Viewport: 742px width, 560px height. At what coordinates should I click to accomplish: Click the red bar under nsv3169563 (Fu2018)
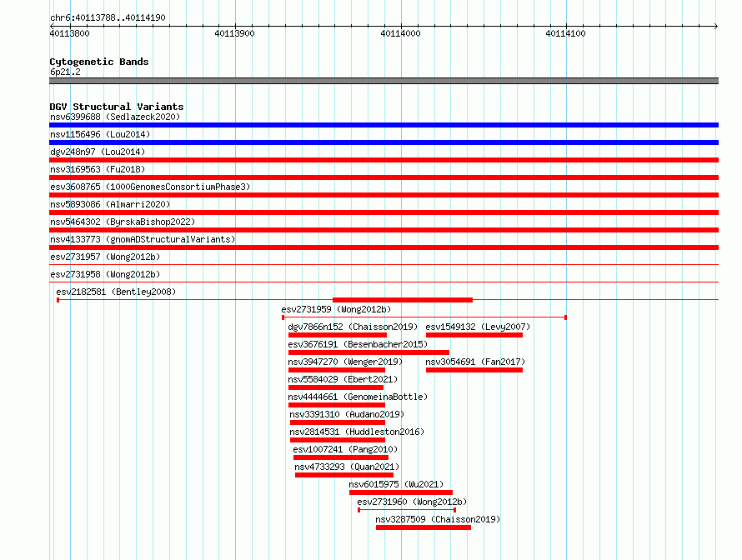coord(384,177)
